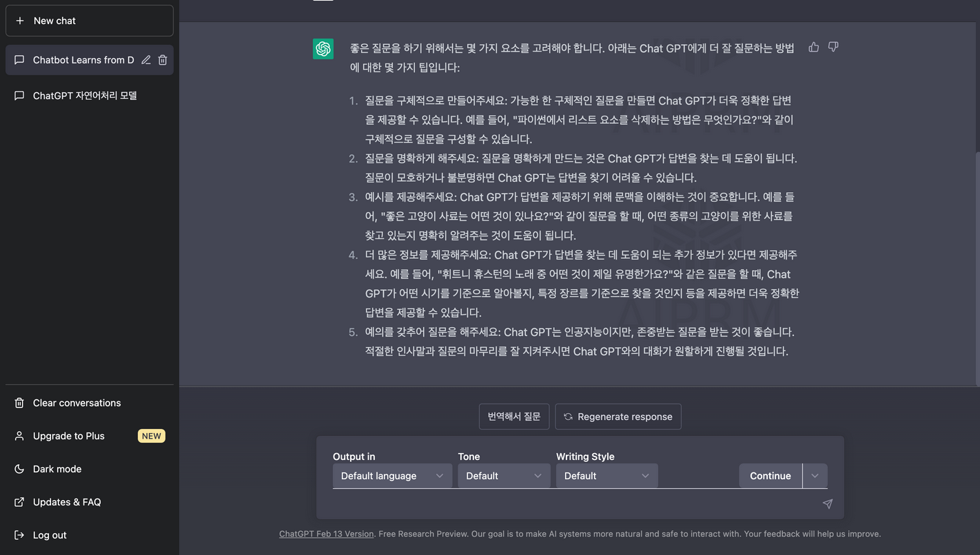
Task: Click the send message paper plane icon
Action: point(828,504)
